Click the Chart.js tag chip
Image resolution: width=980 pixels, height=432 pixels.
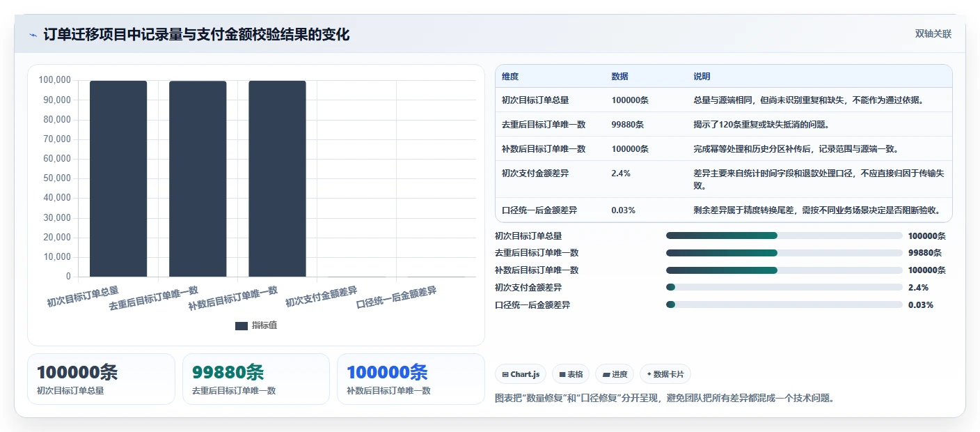click(x=521, y=374)
